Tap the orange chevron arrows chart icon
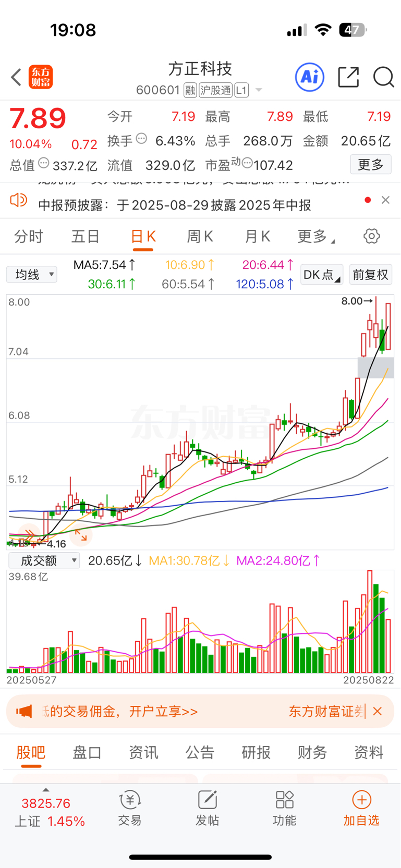 click(x=29, y=534)
